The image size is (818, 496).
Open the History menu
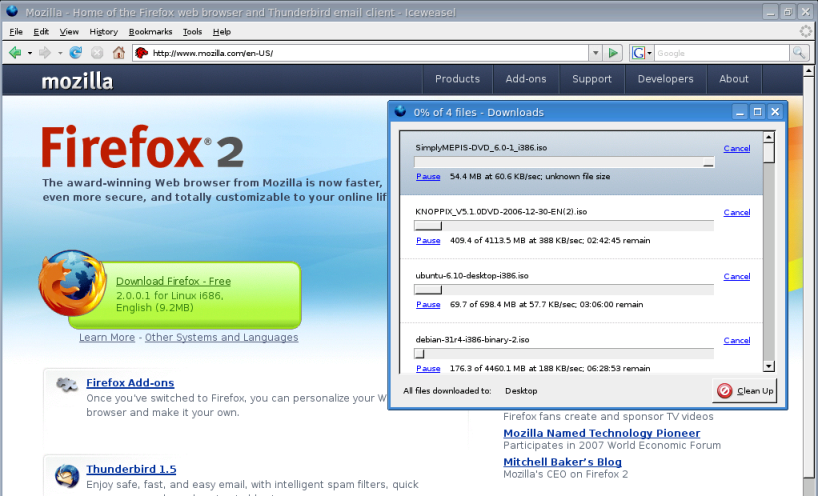click(x=103, y=31)
